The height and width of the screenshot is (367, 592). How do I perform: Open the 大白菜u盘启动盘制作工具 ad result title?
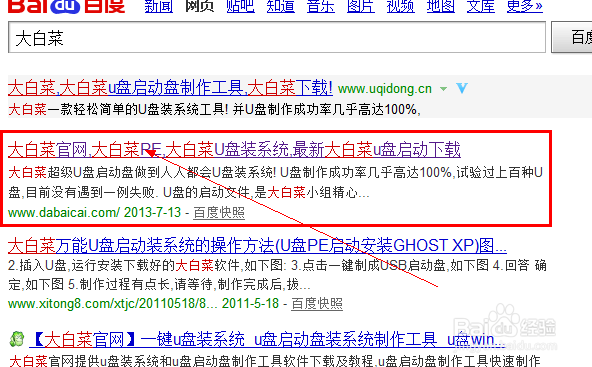(170, 88)
